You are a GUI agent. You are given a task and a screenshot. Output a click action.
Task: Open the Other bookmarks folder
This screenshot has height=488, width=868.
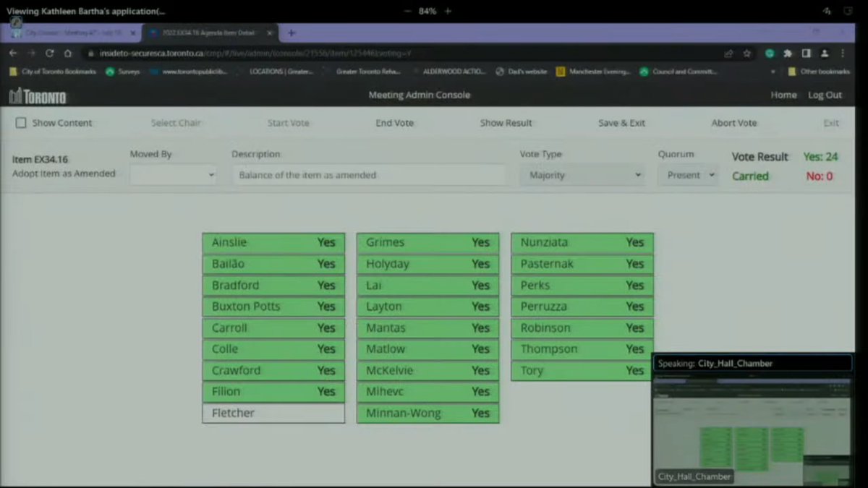pyautogui.click(x=819, y=72)
